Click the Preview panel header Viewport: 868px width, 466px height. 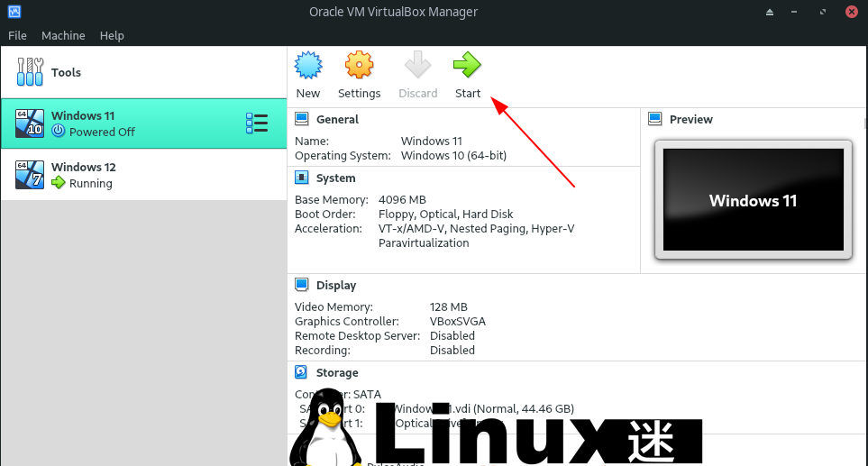pos(690,120)
